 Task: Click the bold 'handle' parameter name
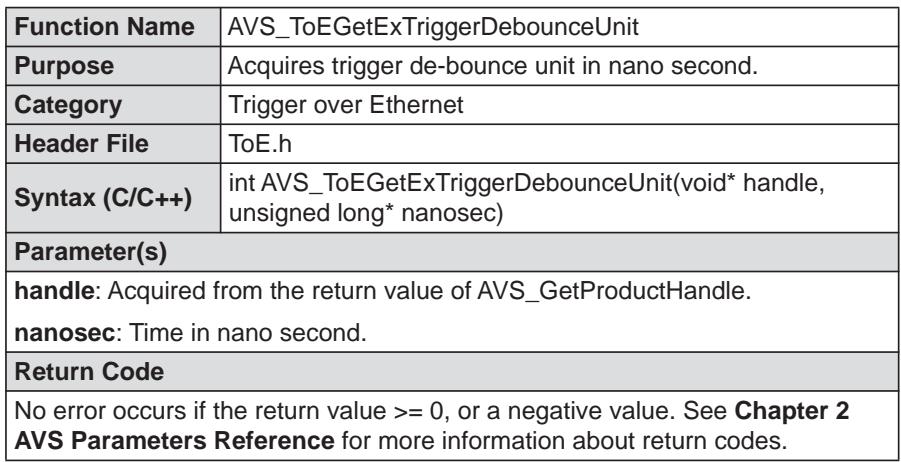(x=53, y=291)
